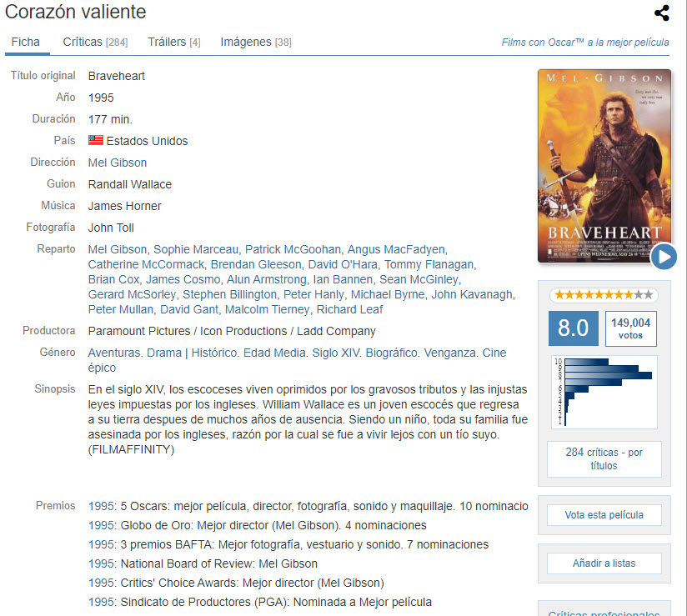Viewport: 687px width, 616px height.
Task: Click the star rating bar
Action: (x=604, y=295)
